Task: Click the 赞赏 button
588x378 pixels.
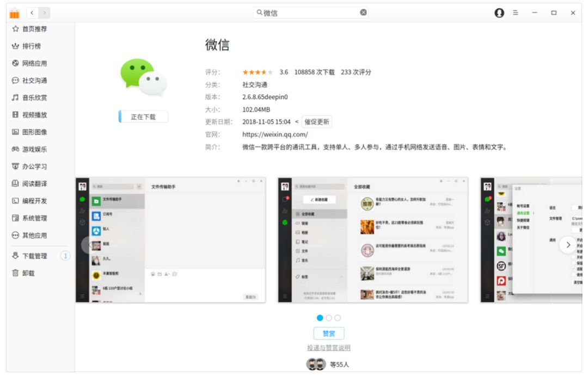Action: (329, 333)
